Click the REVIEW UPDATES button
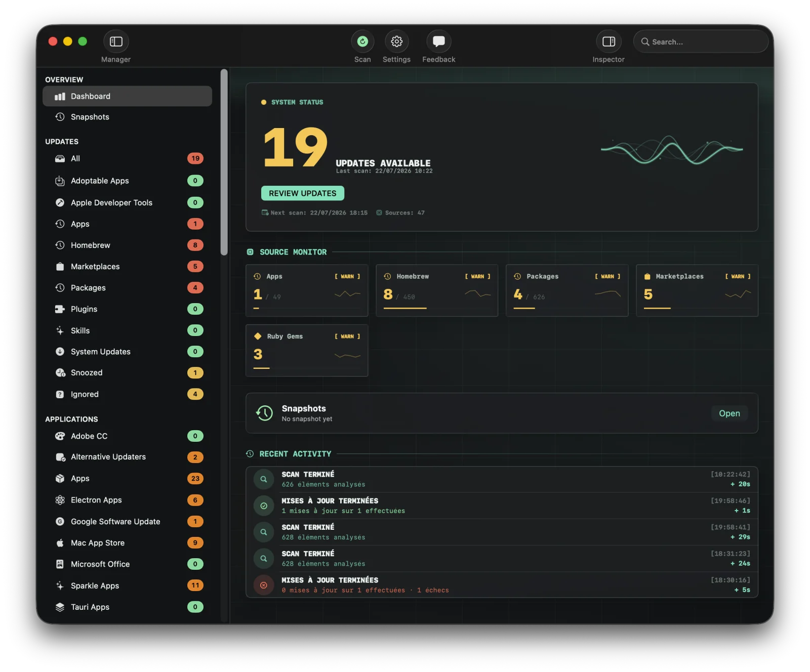 tap(302, 193)
